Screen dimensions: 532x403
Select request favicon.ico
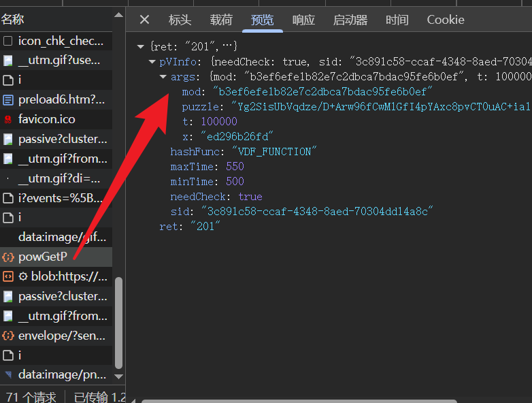pos(56,120)
